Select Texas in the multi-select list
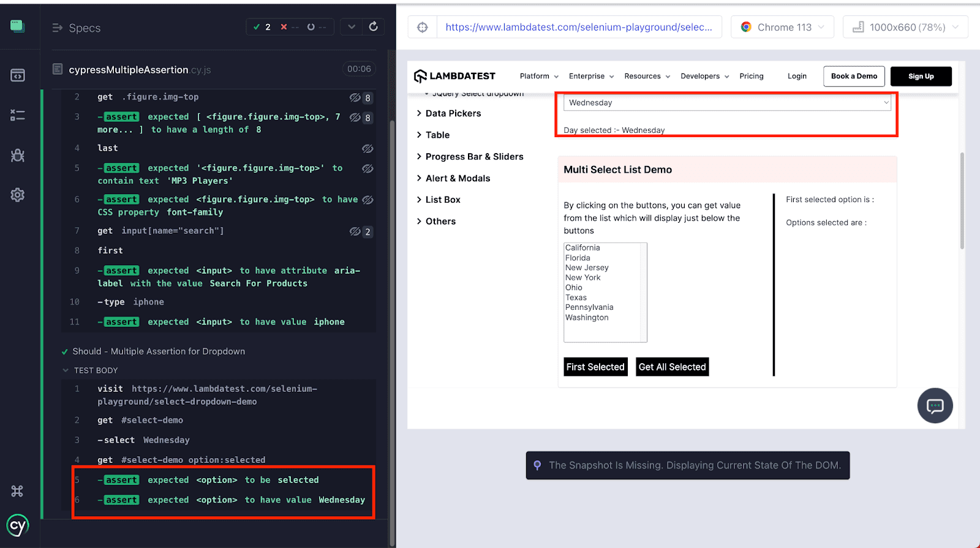Viewport: 980px width, 548px height. click(576, 298)
